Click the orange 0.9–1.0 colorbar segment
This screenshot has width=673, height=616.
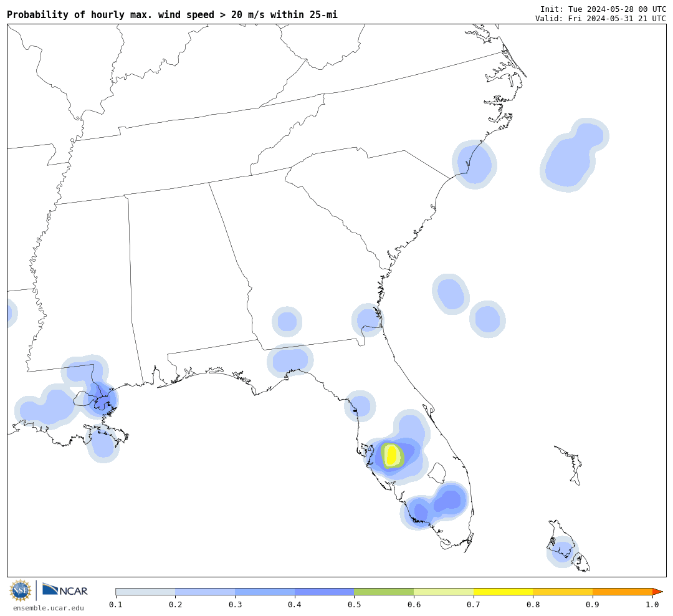[623, 592]
